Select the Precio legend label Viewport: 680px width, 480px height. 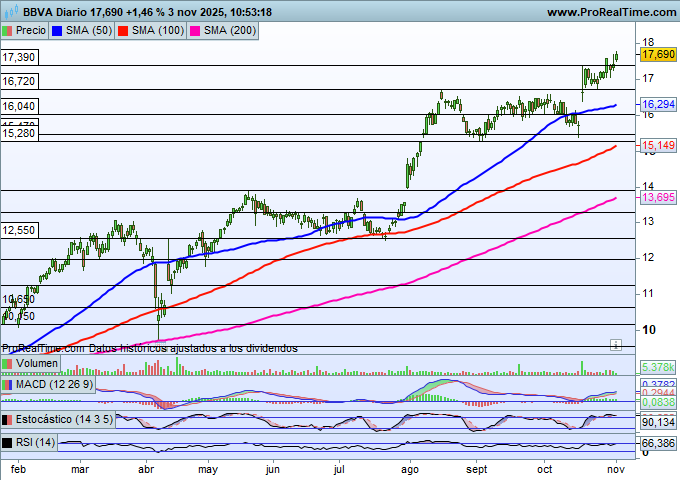coord(30,31)
